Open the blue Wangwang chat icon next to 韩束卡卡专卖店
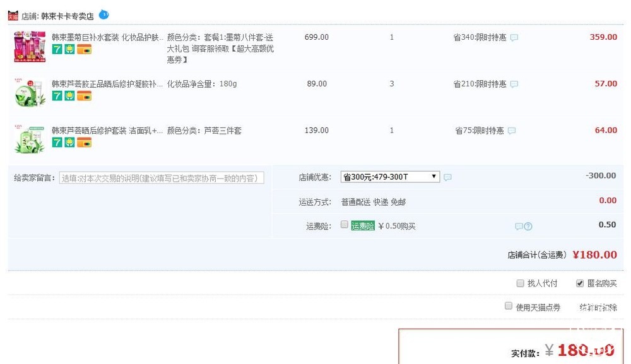This screenshot has height=364, width=631. coord(104,15)
